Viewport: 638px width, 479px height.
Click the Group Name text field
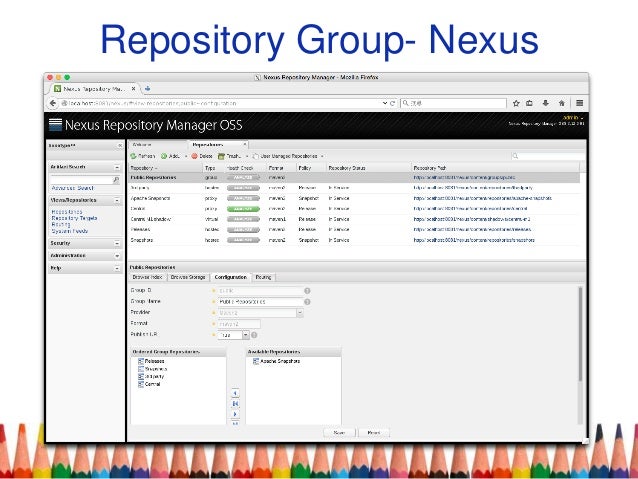[x=260, y=302]
